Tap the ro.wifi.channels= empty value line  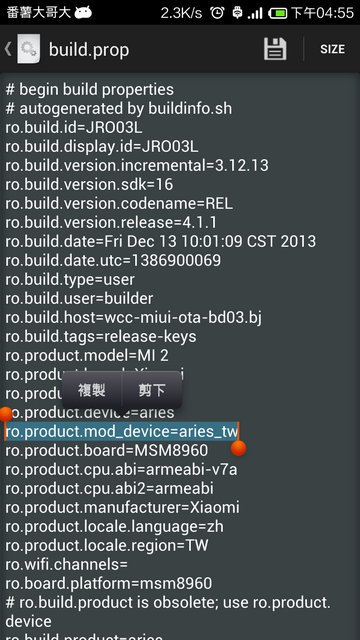coord(66,564)
